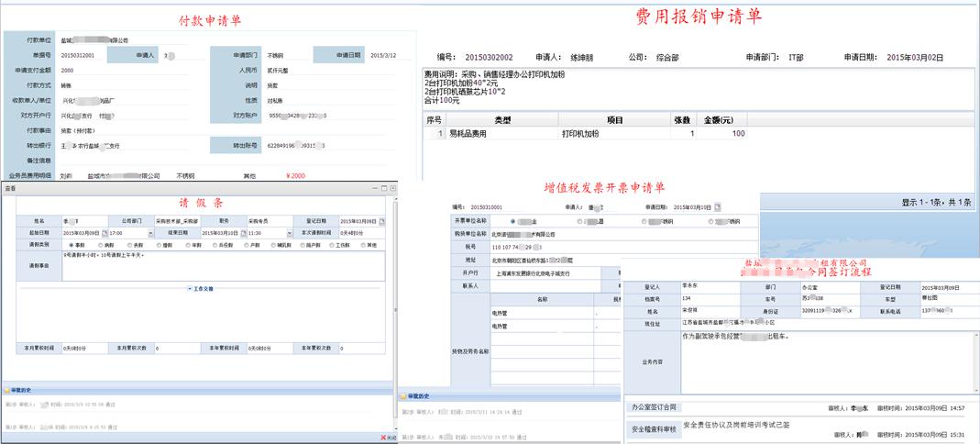The width and height of the screenshot is (980, 444).
Task: Maximize the 查看 leave window
Action: [x=384, y=188]
